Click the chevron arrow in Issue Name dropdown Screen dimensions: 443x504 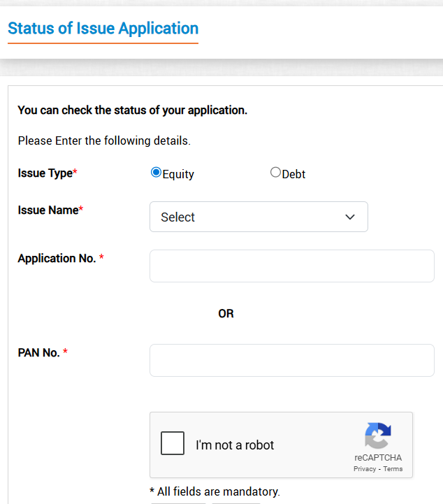pos(350,217)
